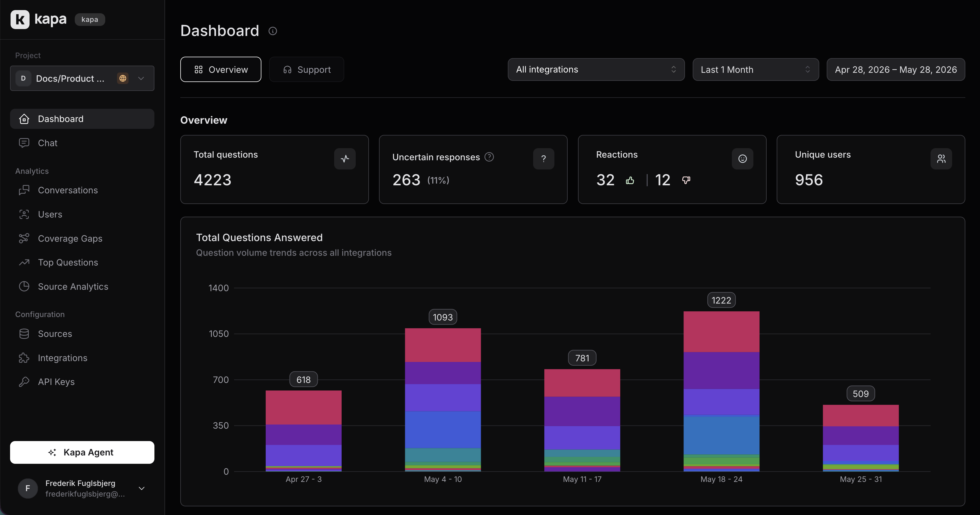Viewport: 980px width, 515px height.
Task: Click the Support headset icon
Action: tap(287, 70)
